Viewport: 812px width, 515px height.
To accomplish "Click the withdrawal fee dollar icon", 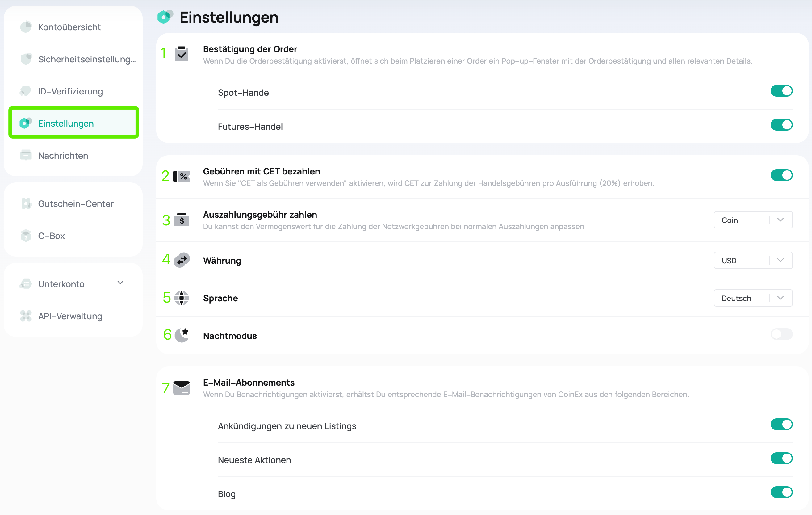I will [182, 220].
